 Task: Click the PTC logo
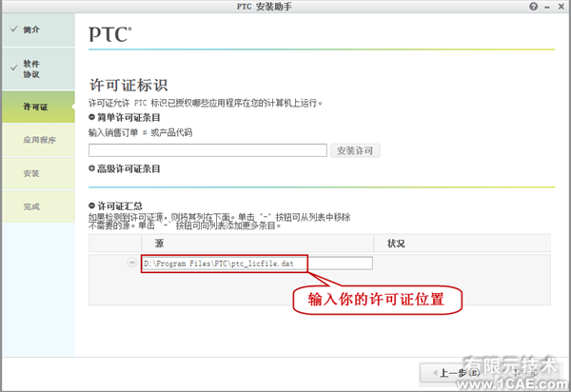(110, 34)
